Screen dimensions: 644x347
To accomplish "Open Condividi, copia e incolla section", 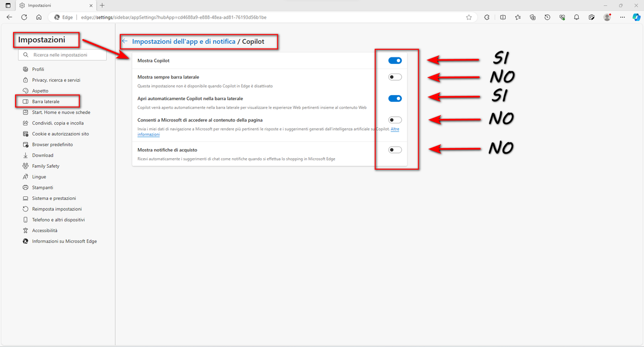I will click(58, 123).
